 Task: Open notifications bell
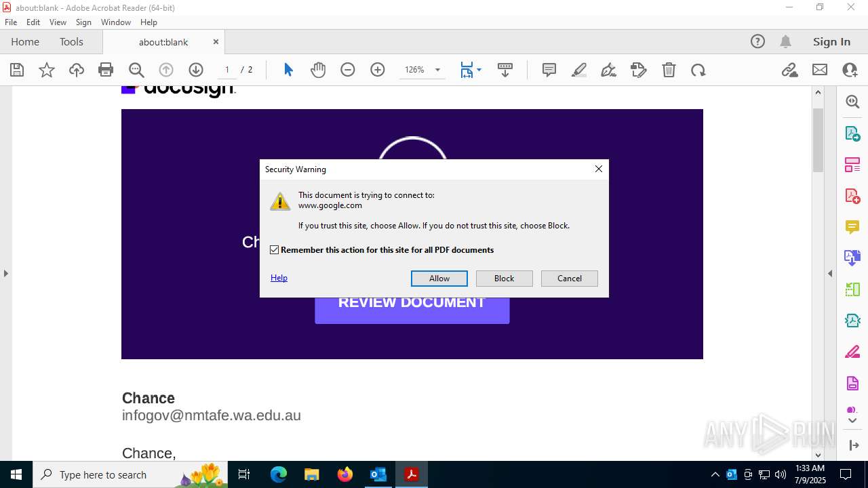(786, 41)
